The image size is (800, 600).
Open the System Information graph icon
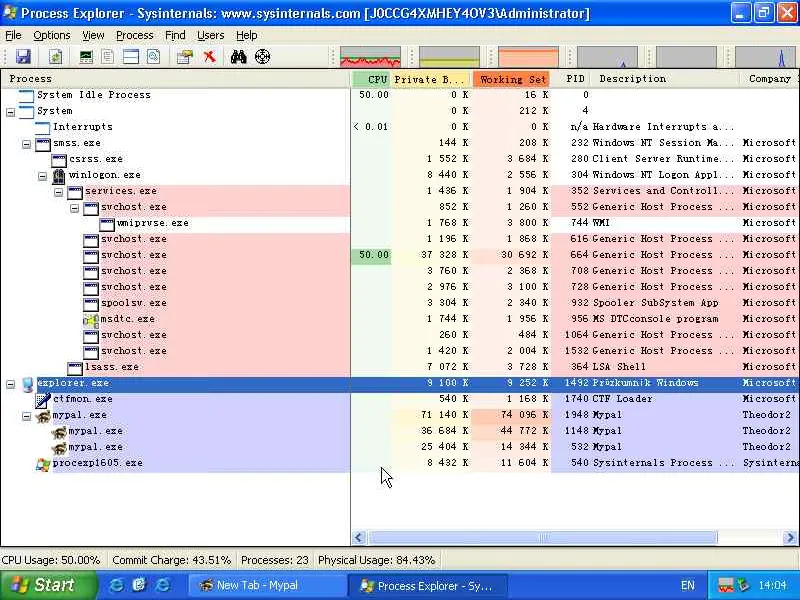coord(86,57)
